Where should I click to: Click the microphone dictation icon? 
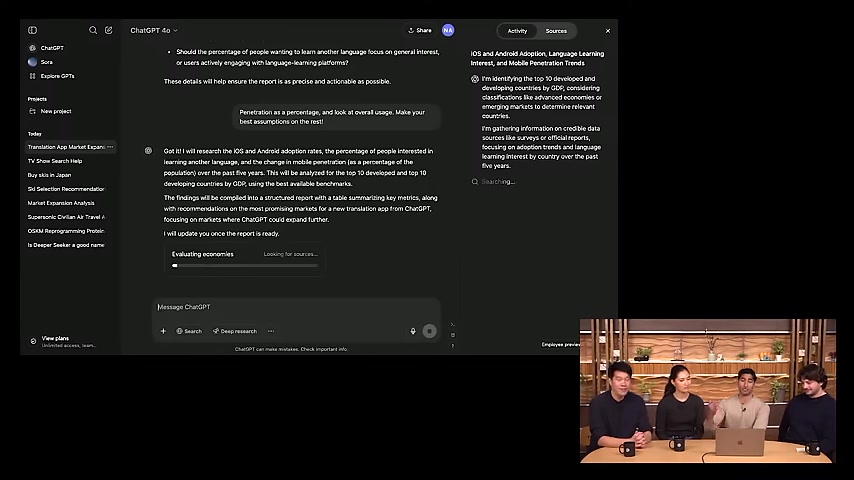pyautogui.click(x=413, y=331)
